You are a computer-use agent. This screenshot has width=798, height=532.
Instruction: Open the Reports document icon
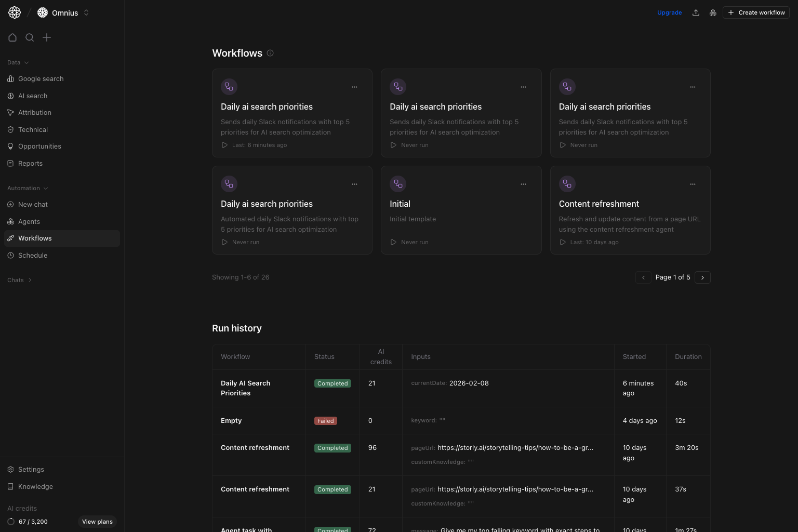tap(11, 163)
